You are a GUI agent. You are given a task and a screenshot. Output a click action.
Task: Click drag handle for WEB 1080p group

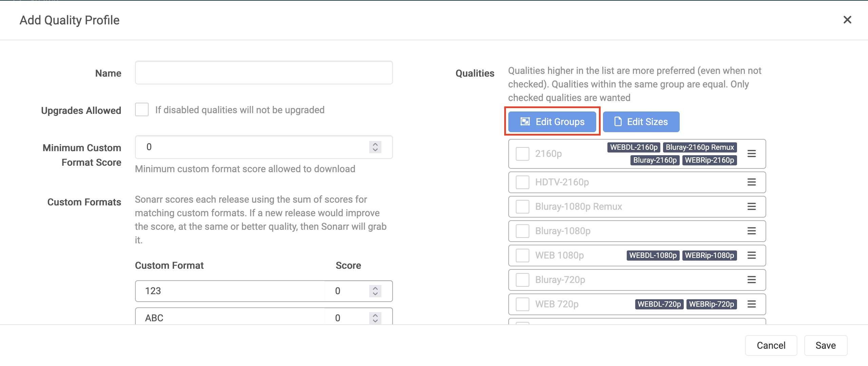click(x=751, y=255)
